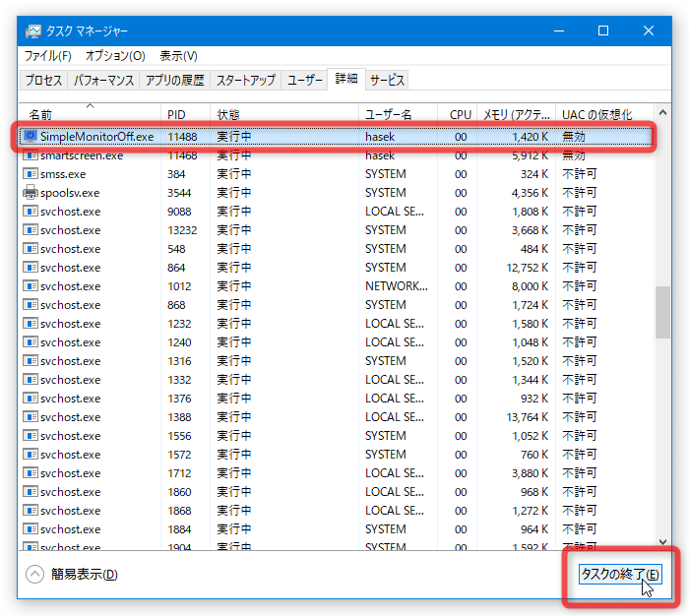Screen dimensions: 689x616
Task: Click the vertical scrollbar thumb
Action: click(662, 312)
